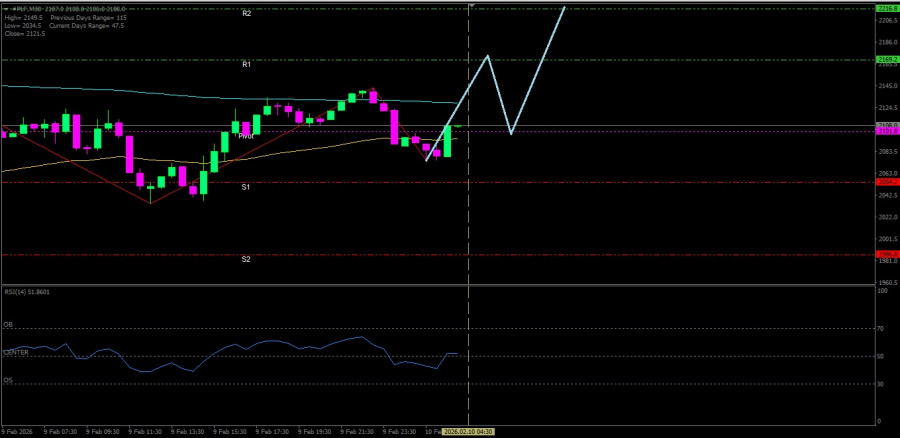Image resolution: width=900 pixels, height=438 pixels.
Task: Click the magenta 2101.8 pivot price tag
Action: click(886, 131)
